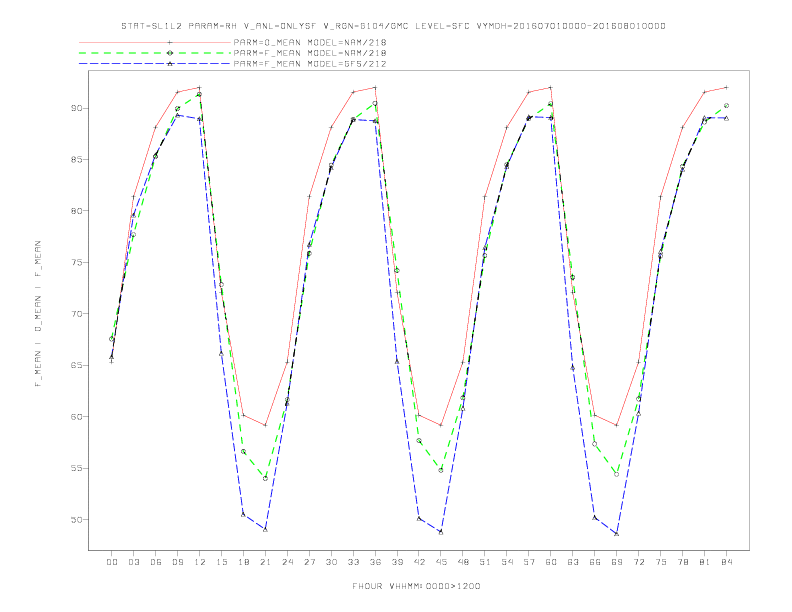Click x-axis tick label 09
The width and height of the screenshot is (792, 612).
click(177, 562)
